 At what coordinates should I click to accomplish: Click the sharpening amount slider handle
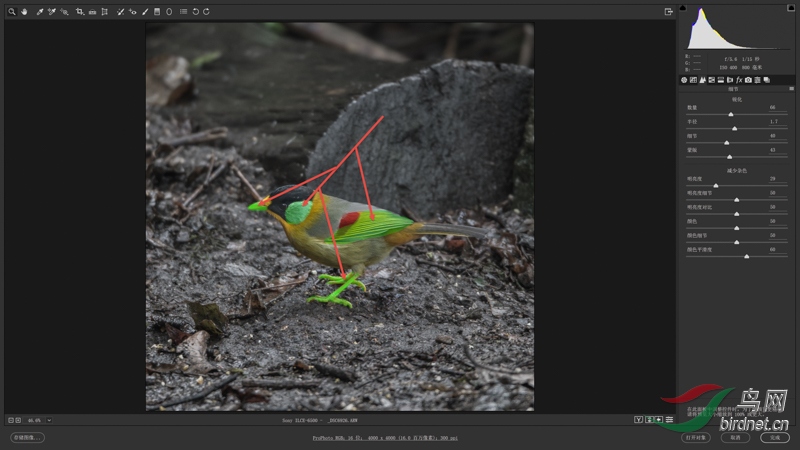click(731, 114)
